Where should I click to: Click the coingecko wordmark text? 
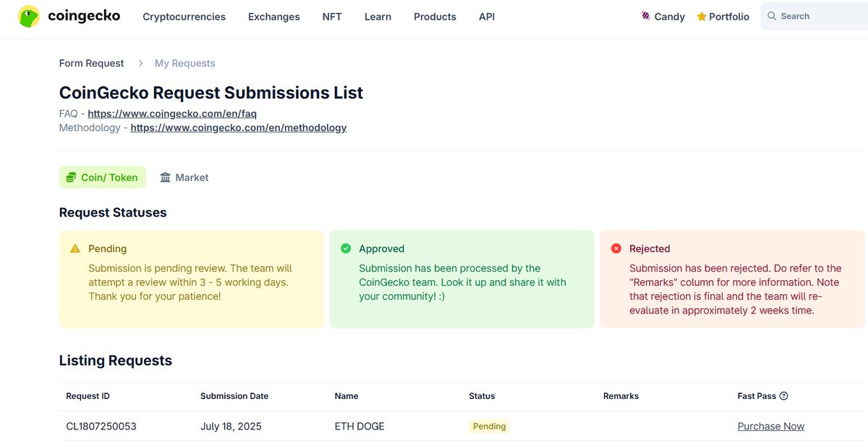click(x=84, y=15)
